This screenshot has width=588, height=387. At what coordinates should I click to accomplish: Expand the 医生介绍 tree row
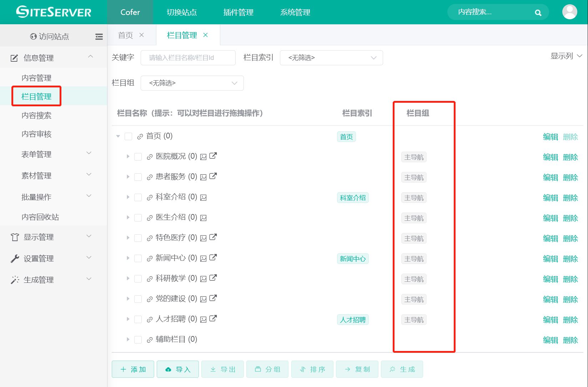point(128,218)
